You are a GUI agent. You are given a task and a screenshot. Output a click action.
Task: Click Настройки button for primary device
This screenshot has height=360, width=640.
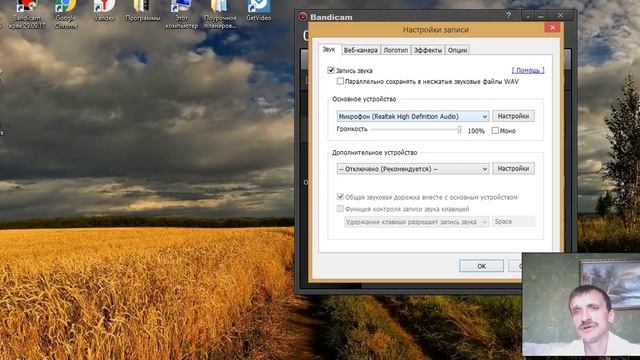click(x=513, y=116)
